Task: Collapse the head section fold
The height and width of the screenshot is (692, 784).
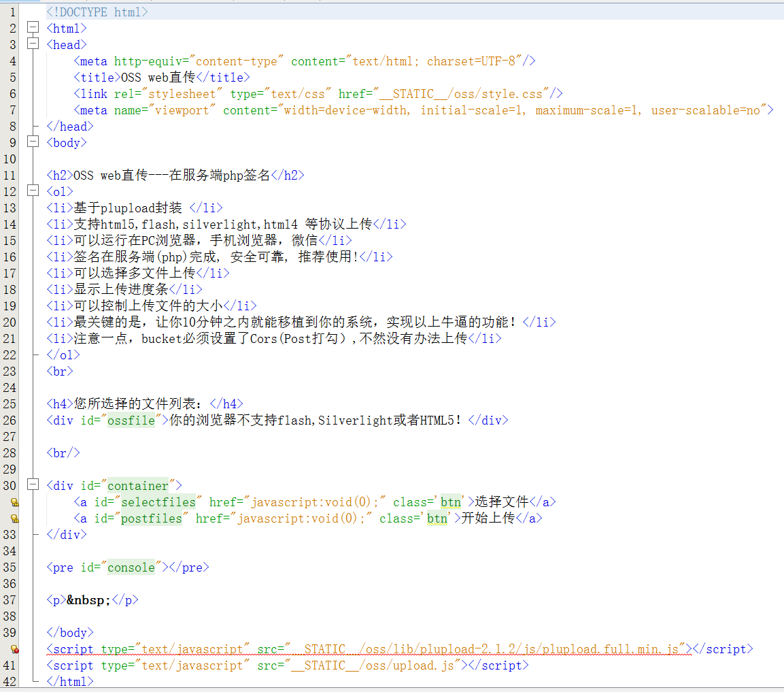Action: (x=32, y=44)
